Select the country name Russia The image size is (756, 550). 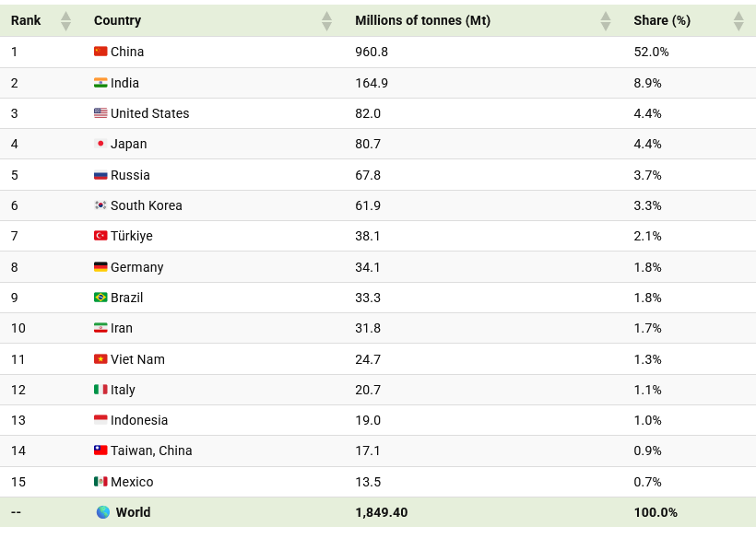130,175
